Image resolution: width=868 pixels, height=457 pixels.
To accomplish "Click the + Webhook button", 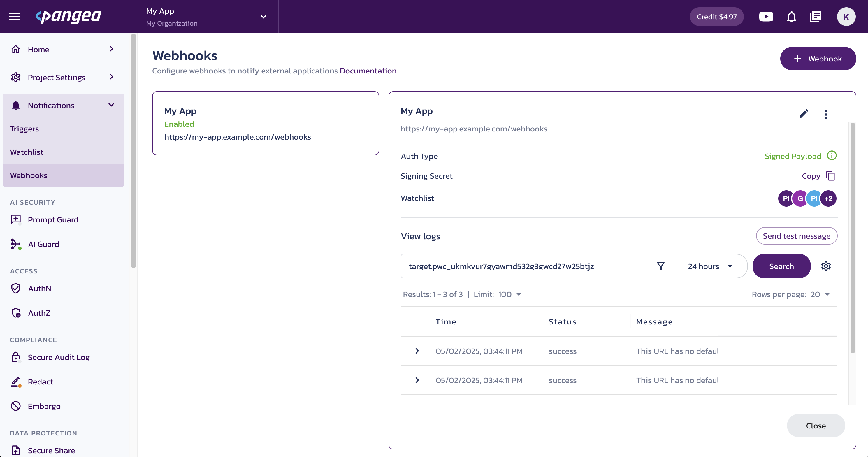I will click(x=818, y=59).
